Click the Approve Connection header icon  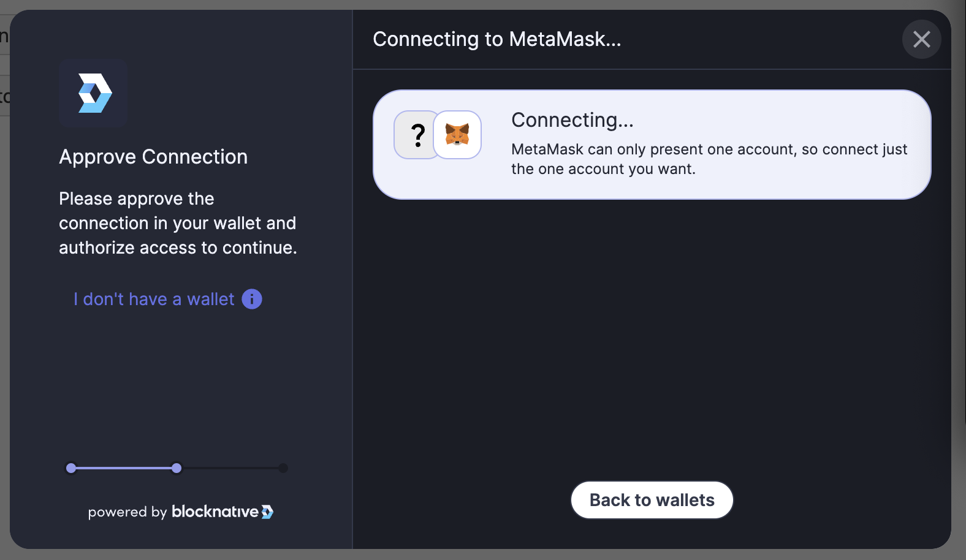click(93, 93)
